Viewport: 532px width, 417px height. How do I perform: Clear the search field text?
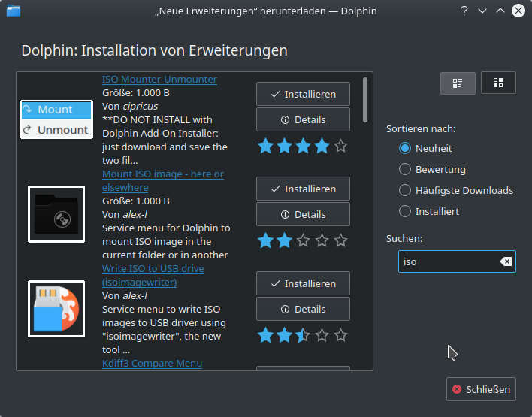[506, 261]
